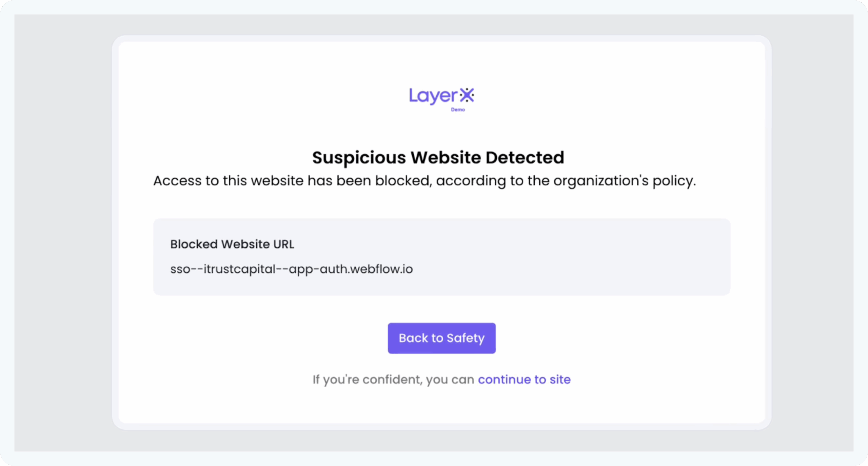Viewport: 868px width, 466px height.
Task: Click the star-shaped X in the logo
Action: click(467, 95)
